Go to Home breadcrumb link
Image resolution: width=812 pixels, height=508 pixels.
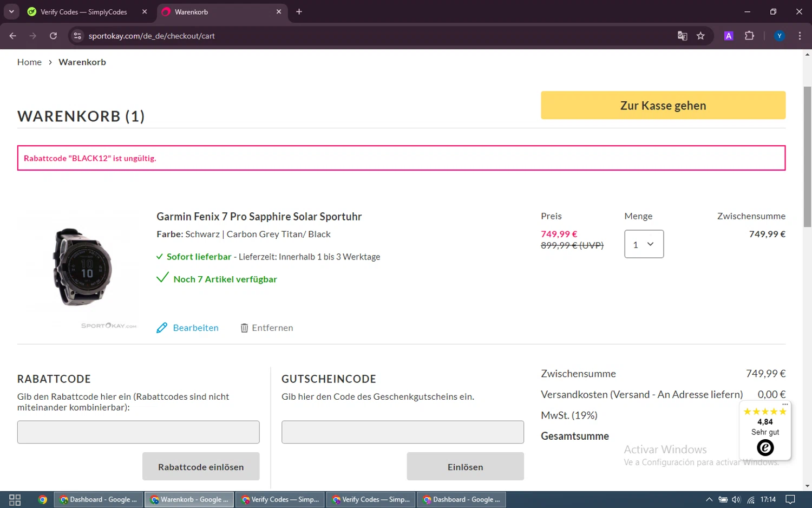(x=29, y=62)
